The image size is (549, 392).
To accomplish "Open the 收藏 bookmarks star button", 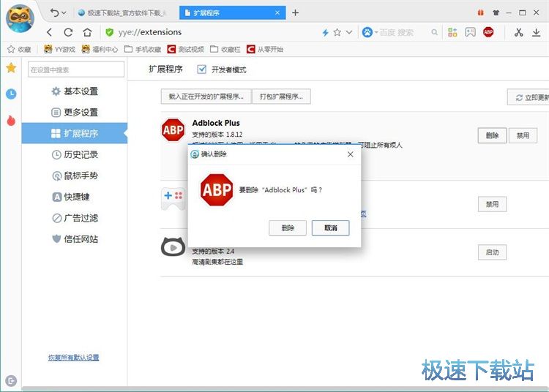I will [x=19, y=49].
